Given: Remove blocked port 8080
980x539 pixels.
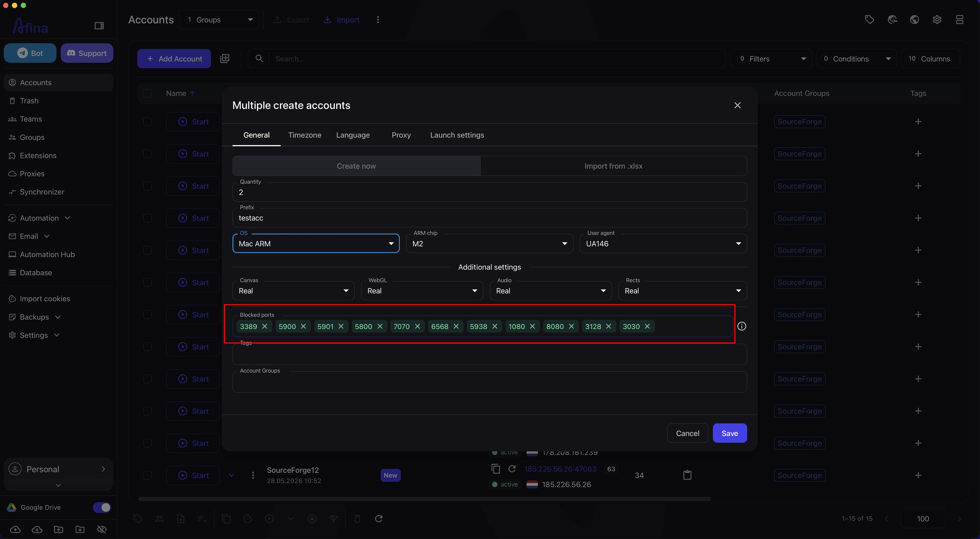Looking at the screenshot, I should (571, 326).
